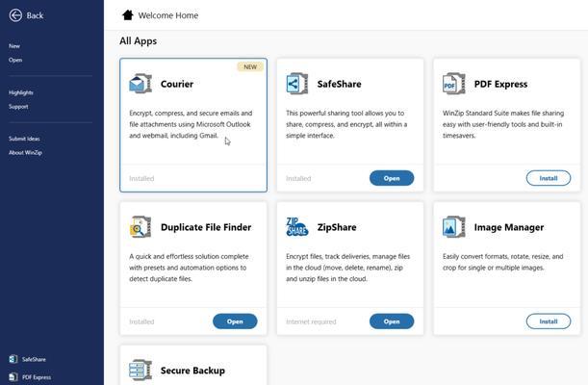Click the Courier envelope icon
The height and width of the screenshot is (385, 588).
click(x=141, y=83)
